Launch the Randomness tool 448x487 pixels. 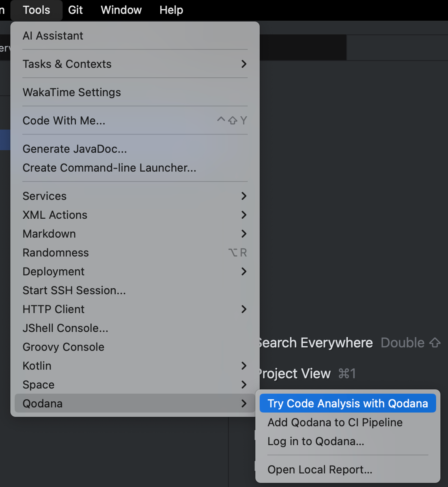coord(56,253)
